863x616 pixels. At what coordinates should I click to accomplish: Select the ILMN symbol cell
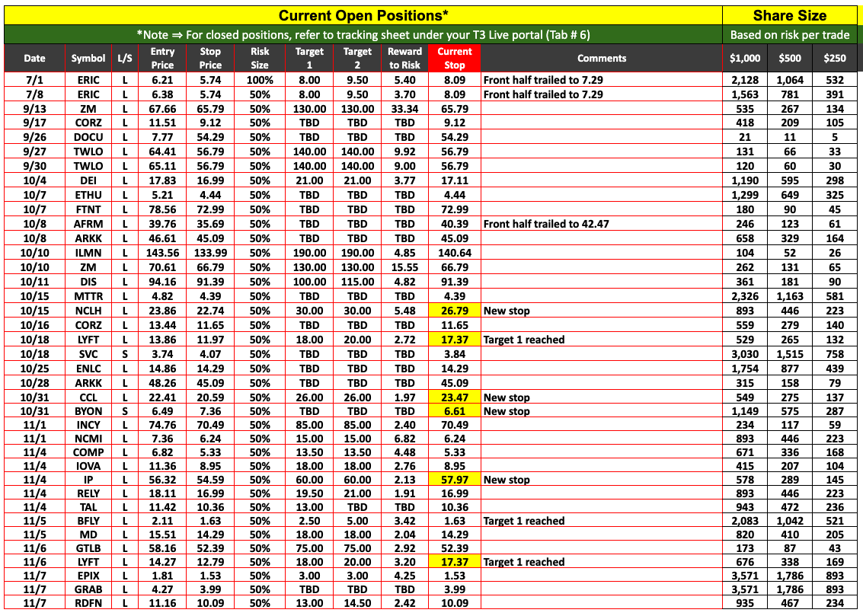click(x=88, y=253)
